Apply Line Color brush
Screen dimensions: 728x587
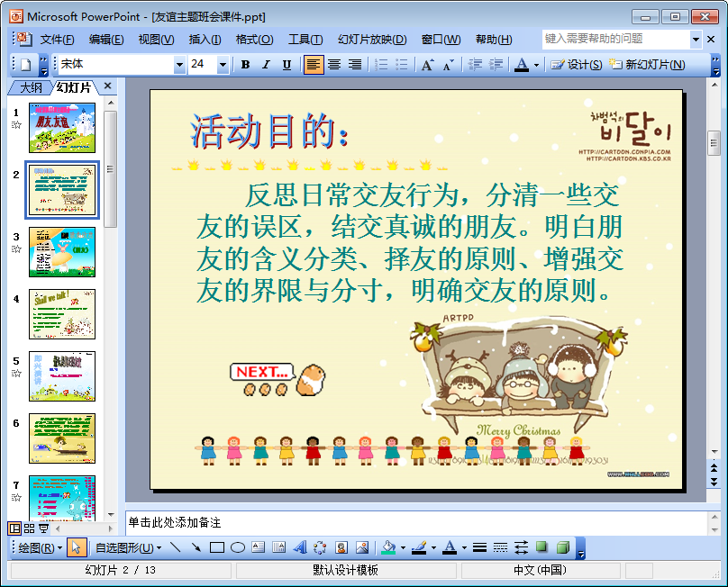coord(419,547)
